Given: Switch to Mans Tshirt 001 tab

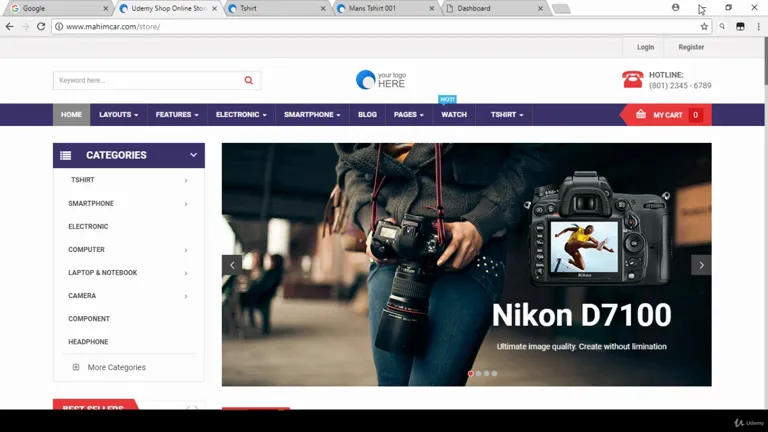Looking at the screenshot, I should (x=385, y=8).
